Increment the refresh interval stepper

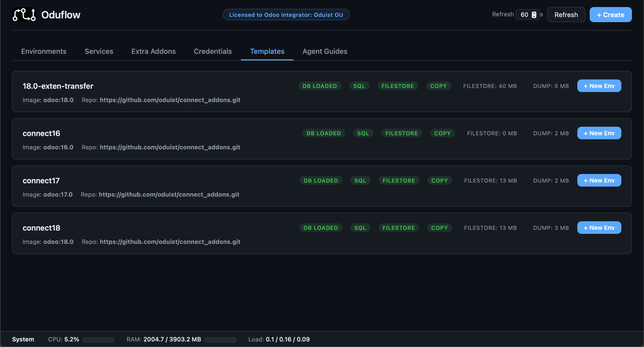(x=534, y=13)
